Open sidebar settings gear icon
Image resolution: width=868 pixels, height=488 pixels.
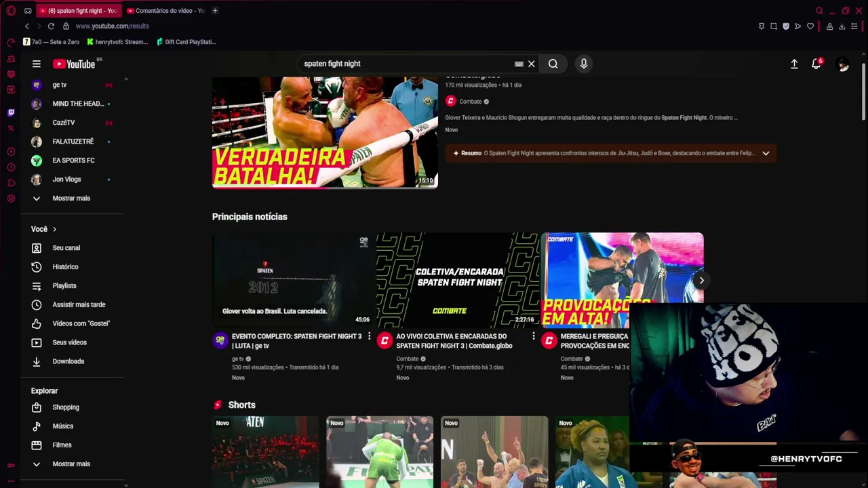tap(11, 199)
